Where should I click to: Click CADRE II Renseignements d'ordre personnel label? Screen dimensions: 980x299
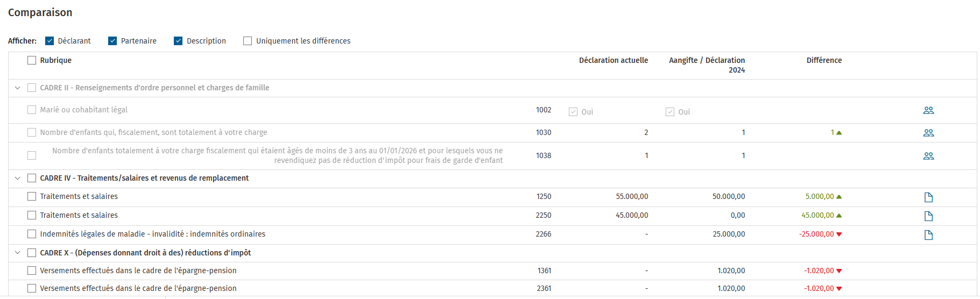point(154,88)
